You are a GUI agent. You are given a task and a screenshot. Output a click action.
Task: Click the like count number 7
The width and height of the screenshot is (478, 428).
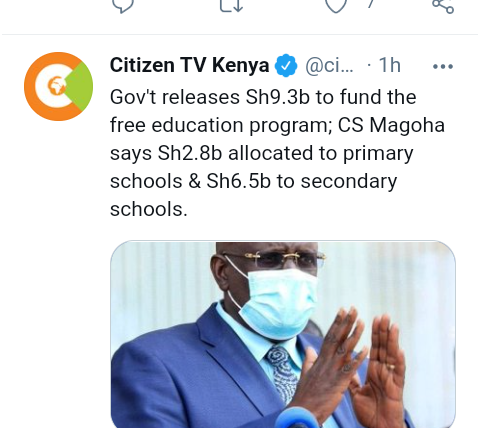pos(370,3)
